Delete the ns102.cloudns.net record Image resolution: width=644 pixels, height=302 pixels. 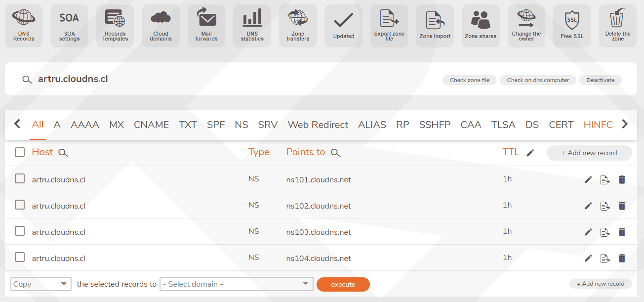pyautogui.click(x=622, y=206)
